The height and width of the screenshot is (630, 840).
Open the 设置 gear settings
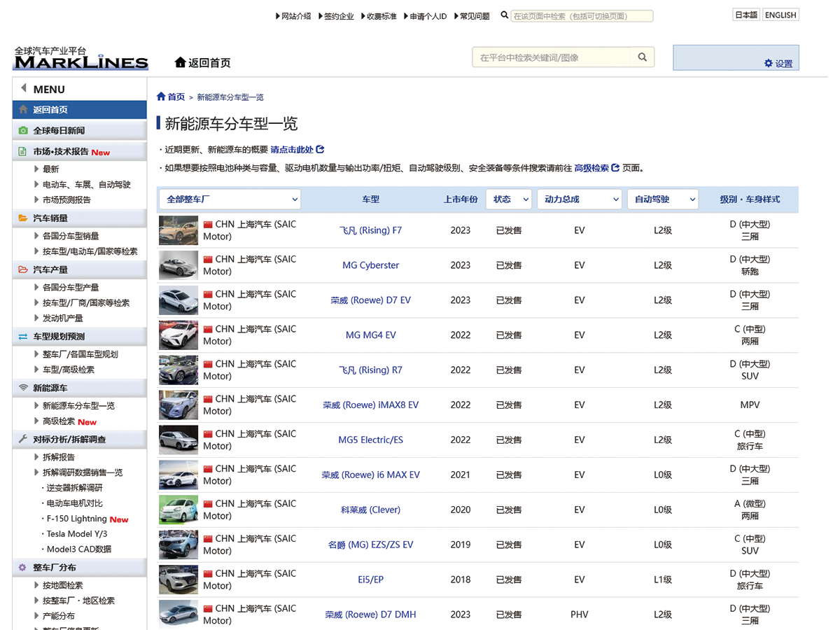(x=778, y=63)
